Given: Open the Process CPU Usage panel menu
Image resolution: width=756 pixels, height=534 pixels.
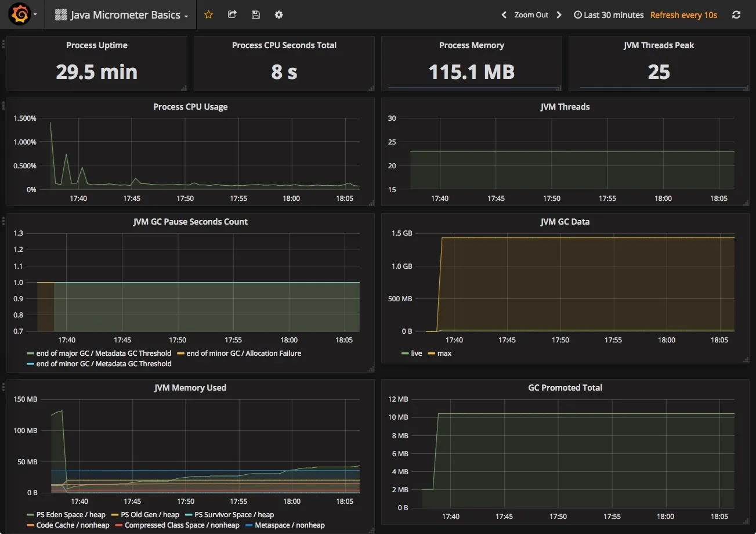Looking at the screenshot, I should 190,107.
